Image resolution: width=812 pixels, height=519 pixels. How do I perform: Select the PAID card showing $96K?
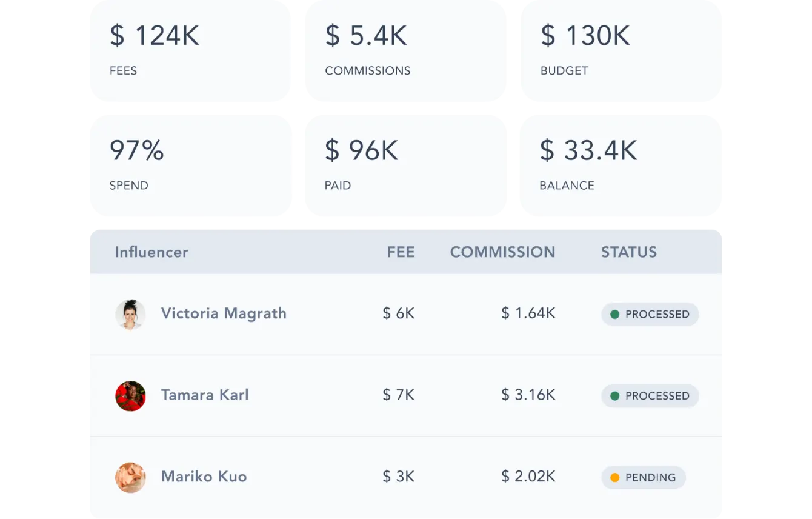click(x=406, y=164)
